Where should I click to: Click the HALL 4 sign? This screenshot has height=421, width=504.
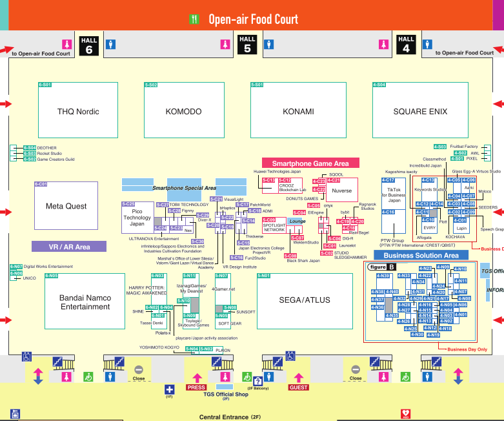click(x=406, y=45)
